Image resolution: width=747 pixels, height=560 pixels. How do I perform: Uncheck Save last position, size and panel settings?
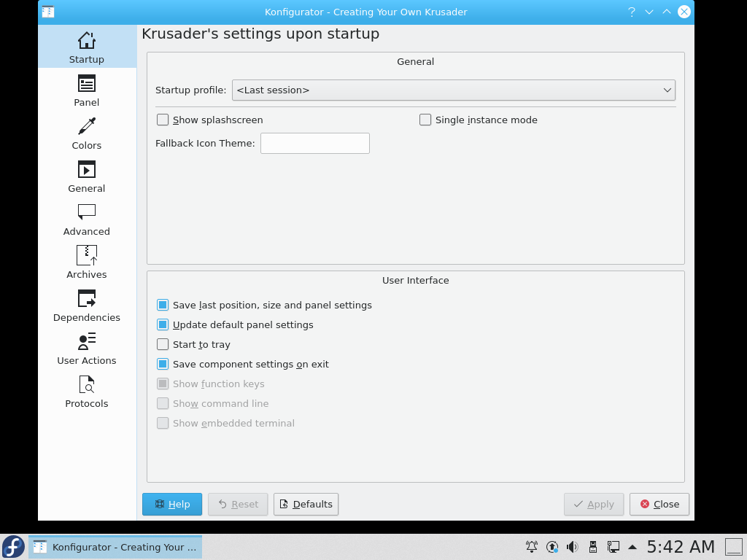163,305
